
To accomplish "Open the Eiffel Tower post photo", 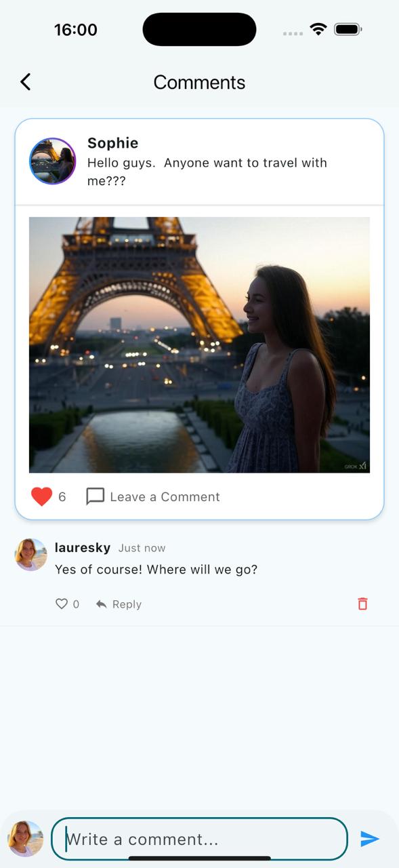I will tap(199, 344).
